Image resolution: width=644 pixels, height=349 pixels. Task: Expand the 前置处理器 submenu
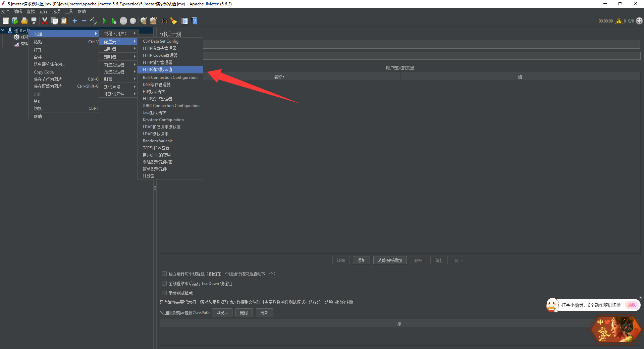click(118, 65)
